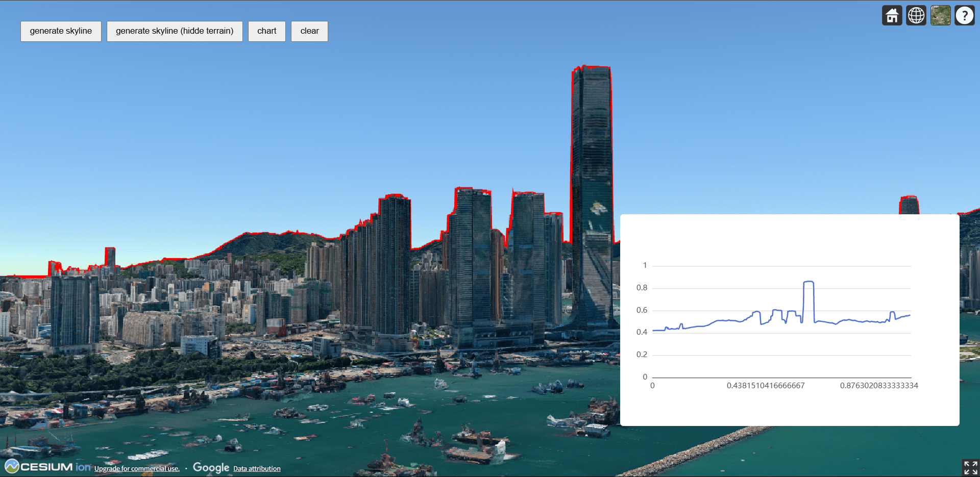Open the Upgrade for commercial use link
The image size is (980, 477).
(137, 469)
